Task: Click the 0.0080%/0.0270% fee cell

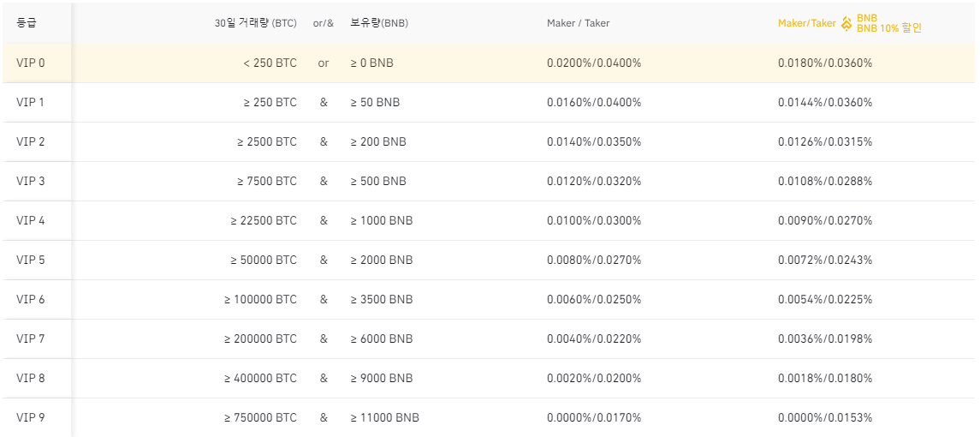Action: coord(594,260)
